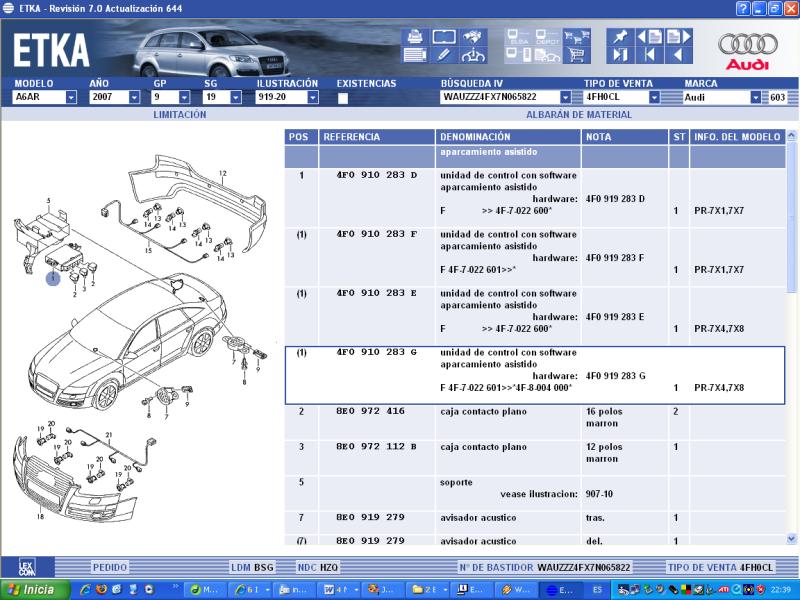Click the REFERENCIA column header
The image size is (800, 600).
[377, 137]
